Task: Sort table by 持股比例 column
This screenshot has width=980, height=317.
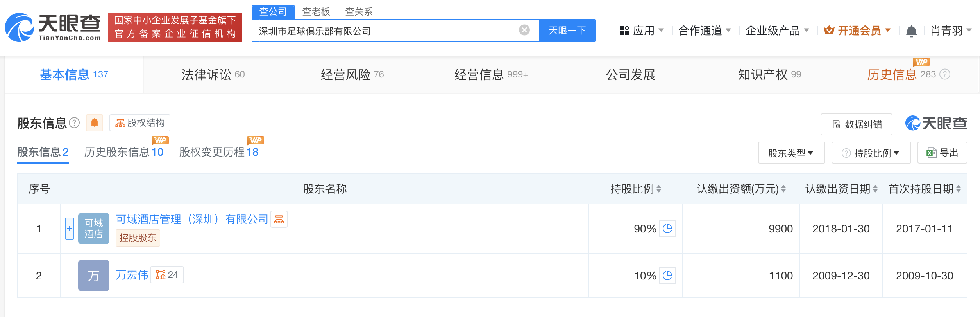Action: [x=659, y=189]
